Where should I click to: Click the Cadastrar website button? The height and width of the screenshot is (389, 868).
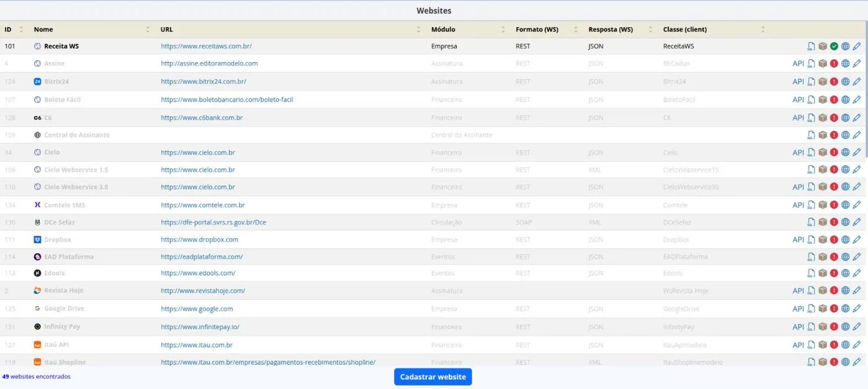coord(433,377)
